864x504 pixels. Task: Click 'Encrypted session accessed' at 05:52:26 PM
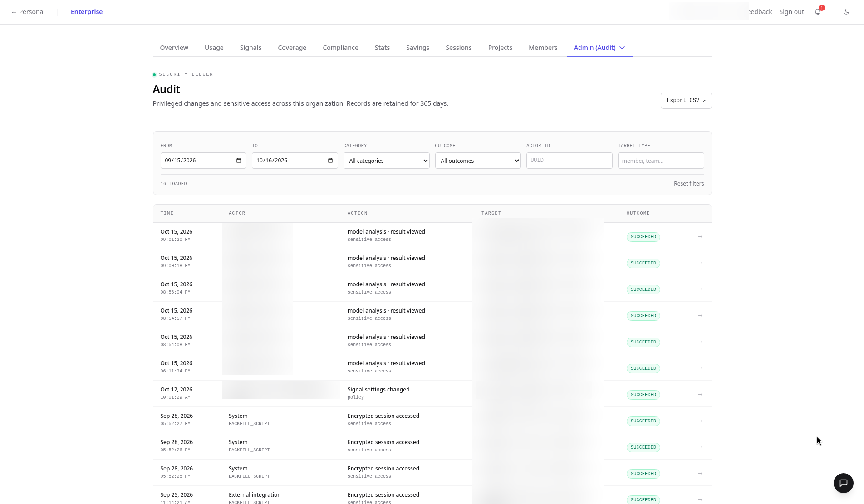coord(383,442)
